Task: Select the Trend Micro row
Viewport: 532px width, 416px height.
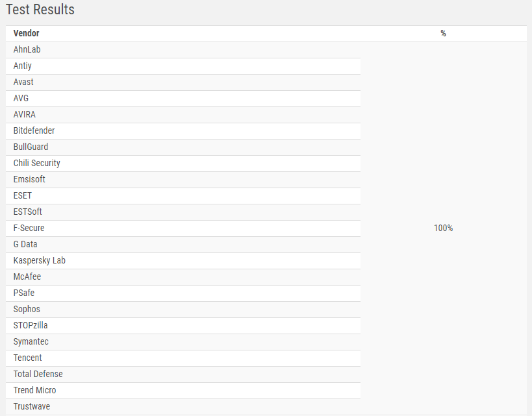Action: pyautogui.click(x=183, y=391)
